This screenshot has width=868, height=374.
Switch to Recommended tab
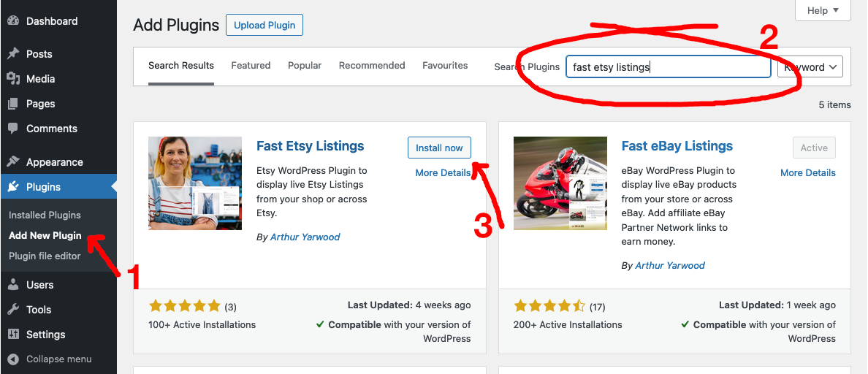click(372, 65)
